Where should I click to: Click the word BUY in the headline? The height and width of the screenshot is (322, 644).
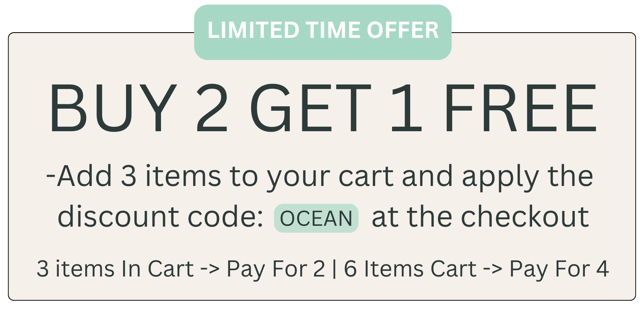[113, 108]
